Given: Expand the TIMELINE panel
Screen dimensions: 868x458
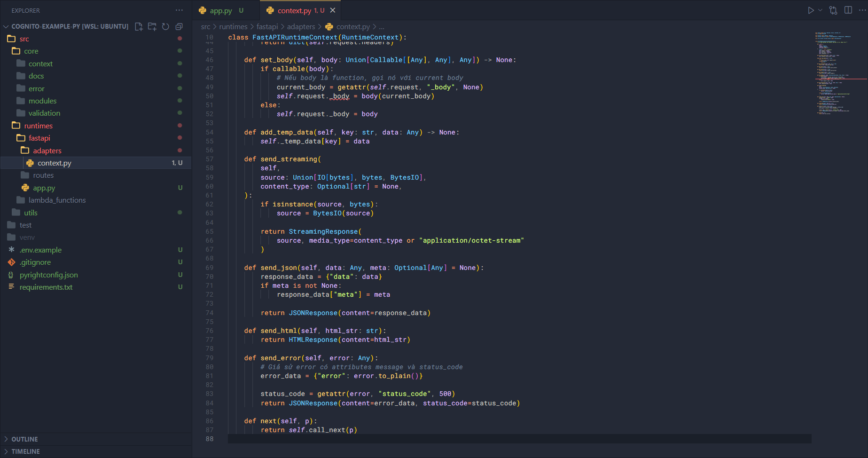Looking at the screenshot, I should [25, 451].
